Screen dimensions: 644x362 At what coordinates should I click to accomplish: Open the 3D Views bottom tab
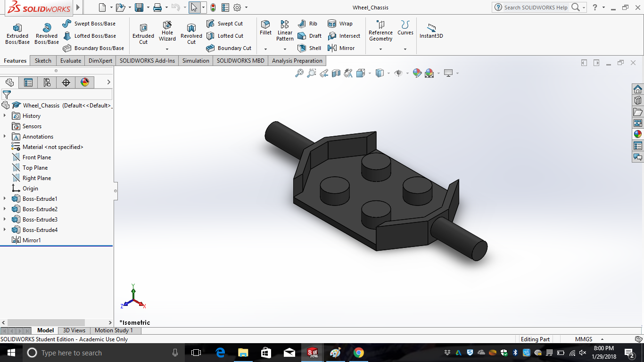pos(74,330)
